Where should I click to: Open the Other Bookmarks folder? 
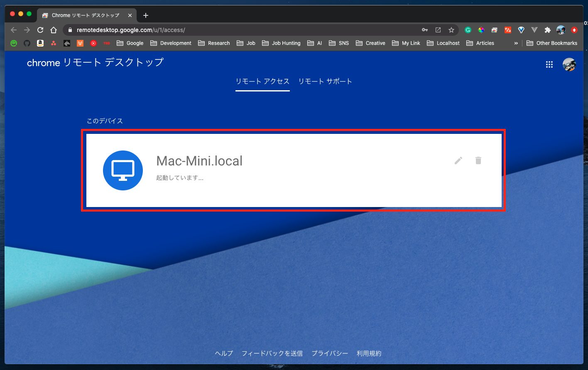point(552,43)
